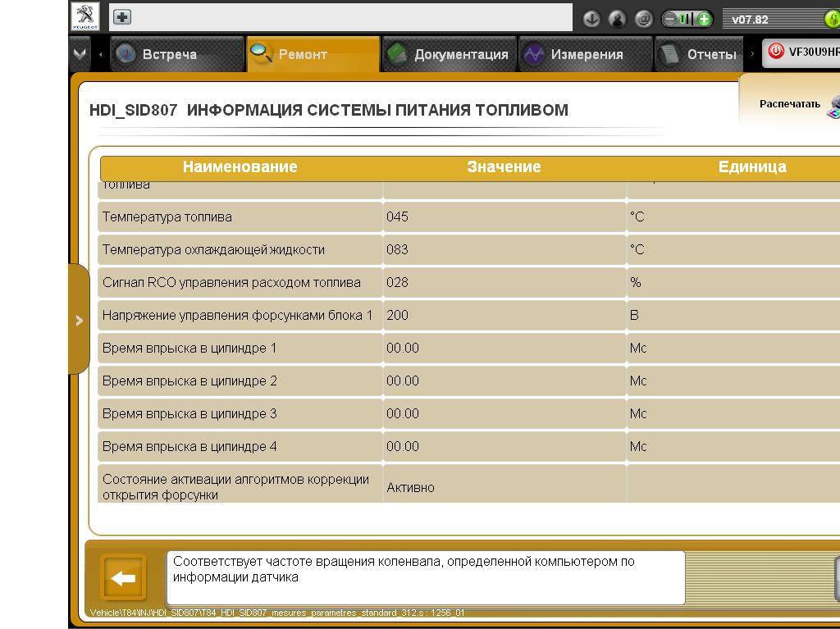Viewport: 840px width, 629px height.
Task: Click the minus zoom-out button
Action: pyautogui.click(x=671, y=19)
